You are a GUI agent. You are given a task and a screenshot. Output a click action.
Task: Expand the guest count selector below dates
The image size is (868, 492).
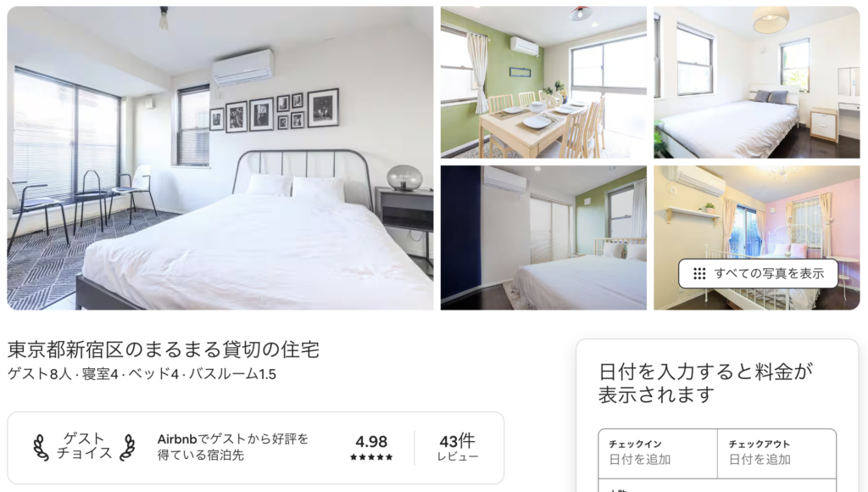[717, 485]
